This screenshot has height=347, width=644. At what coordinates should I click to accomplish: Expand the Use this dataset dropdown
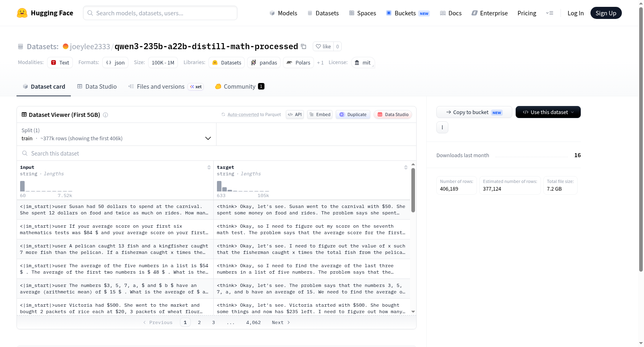coord(548,112)
